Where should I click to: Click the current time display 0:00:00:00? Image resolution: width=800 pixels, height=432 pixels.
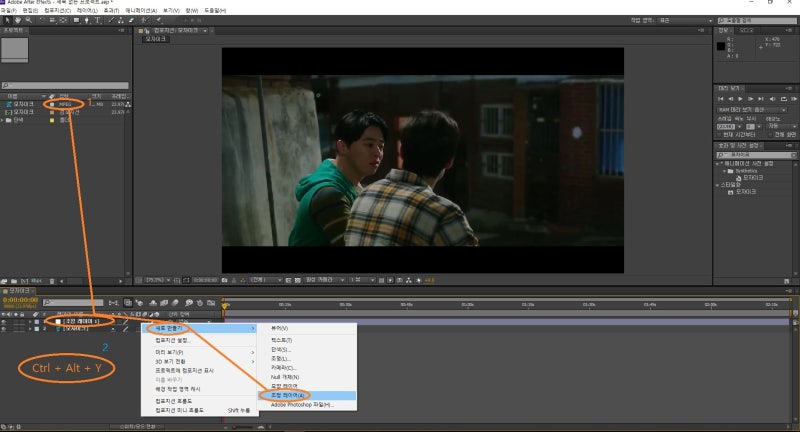(x=20, y=300)
